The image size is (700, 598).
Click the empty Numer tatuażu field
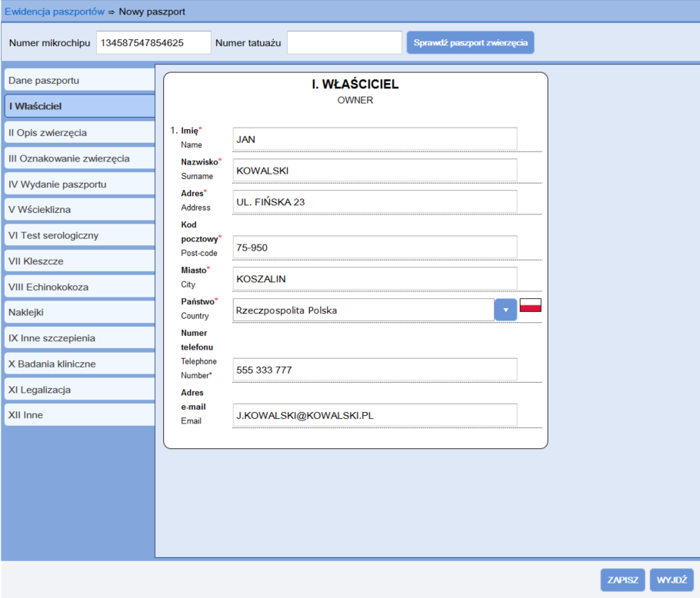tap(344, 42)
